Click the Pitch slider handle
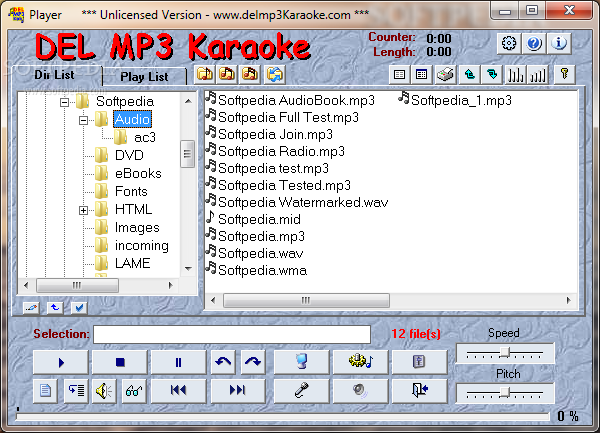The height and width of the screenshot is (433, 600). tap(505, 392)
